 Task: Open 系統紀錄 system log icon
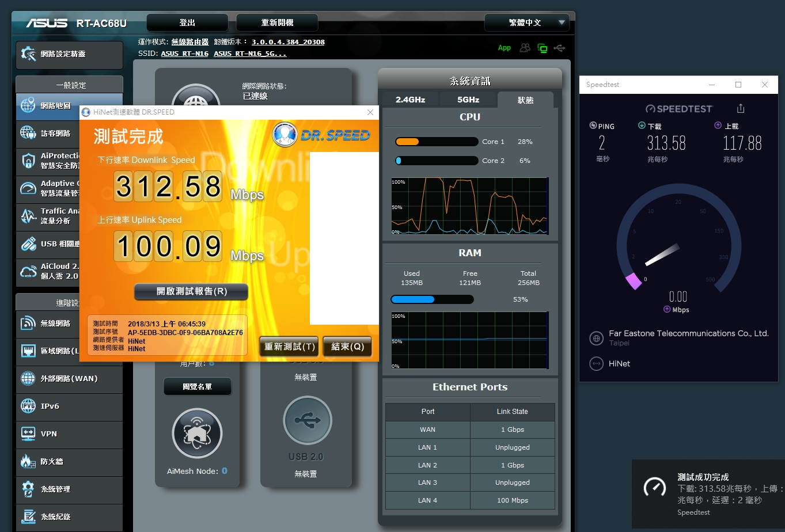click(28, 516)
